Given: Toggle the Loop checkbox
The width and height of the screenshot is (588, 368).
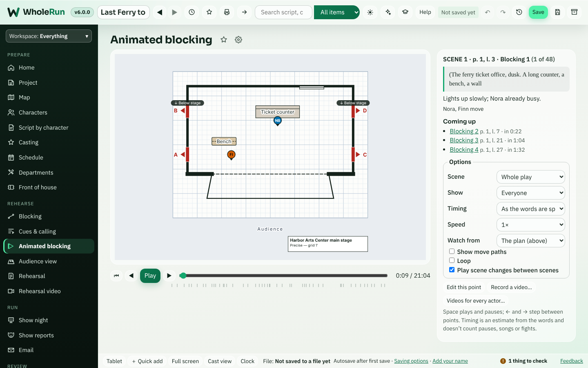Looking at the screenshot, I should (452, 260).
